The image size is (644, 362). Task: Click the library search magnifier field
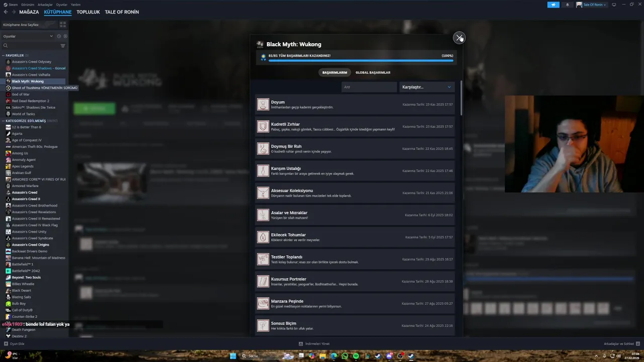coord(30,46)
